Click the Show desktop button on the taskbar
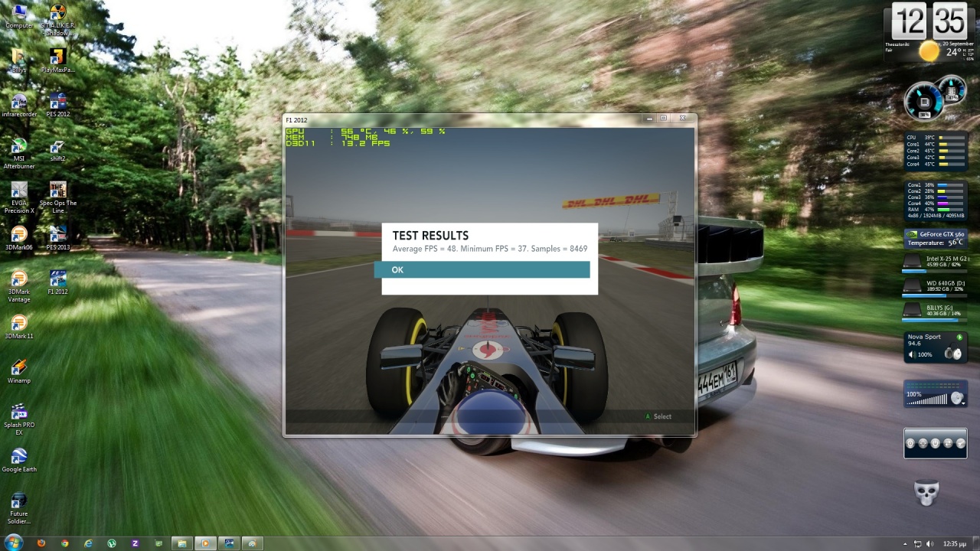This screenshot has width=980, height=551. click(975, 543)
